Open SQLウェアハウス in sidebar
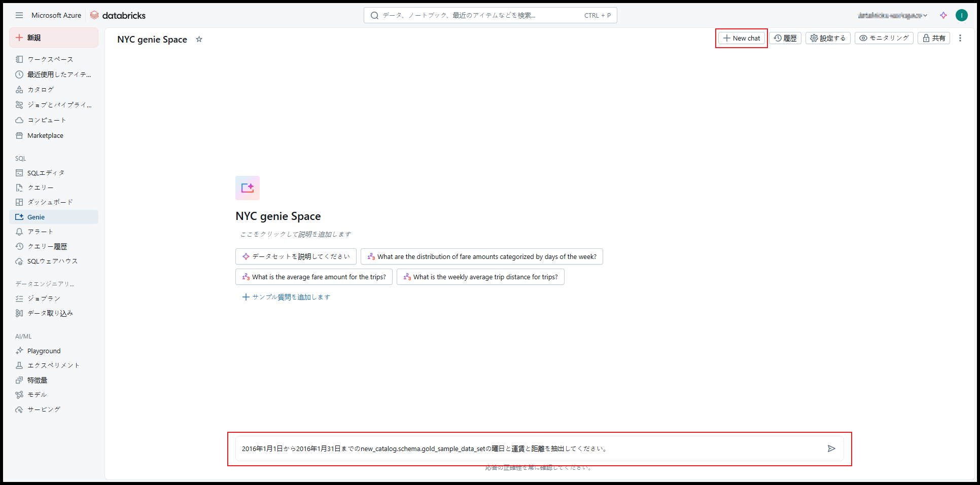This screenshot has width=980, height=485. (x=54, y=261)
